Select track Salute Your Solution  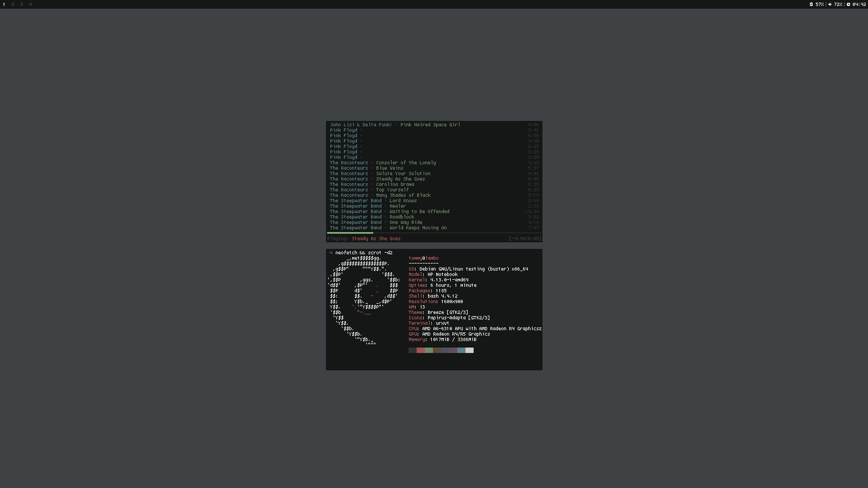[403, 174]
